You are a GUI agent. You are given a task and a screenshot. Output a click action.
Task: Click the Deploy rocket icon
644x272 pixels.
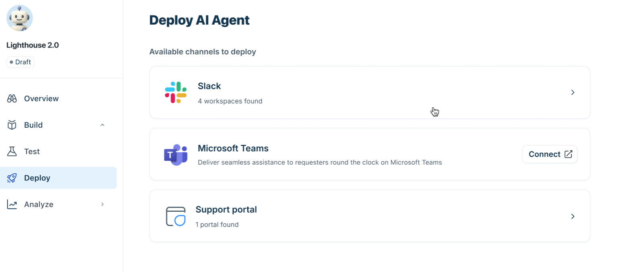coord(12,178)
